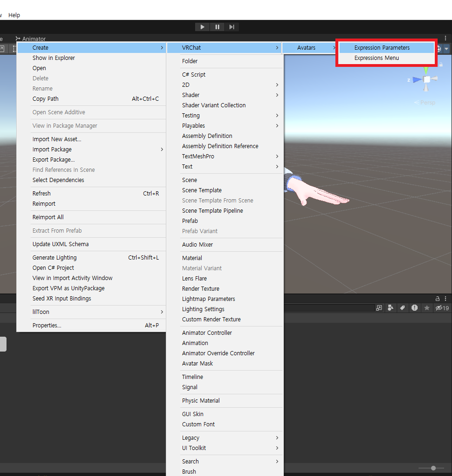
Task: Toggle hidden packages visibility showing 19
Action: 442,308
